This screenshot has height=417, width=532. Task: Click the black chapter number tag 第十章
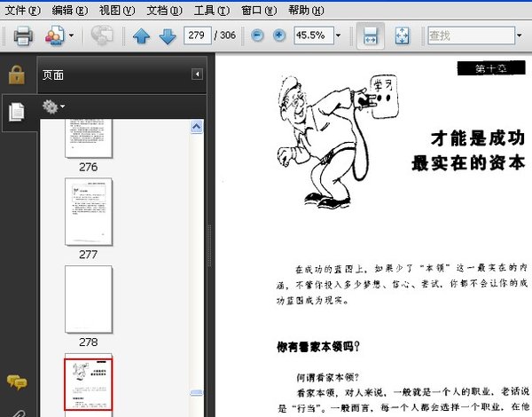[x=491, y=68]
